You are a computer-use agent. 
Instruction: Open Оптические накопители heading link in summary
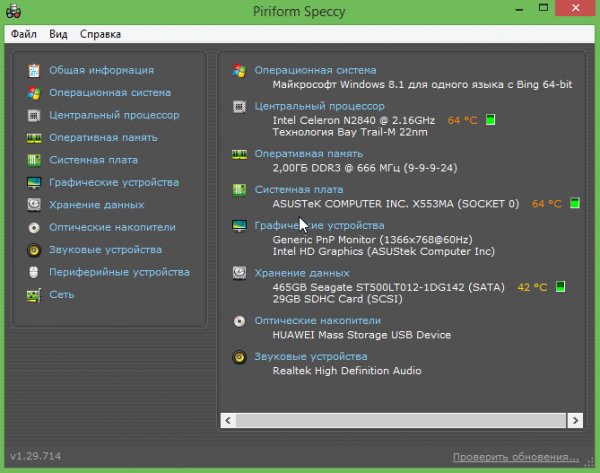click(318, 321)
